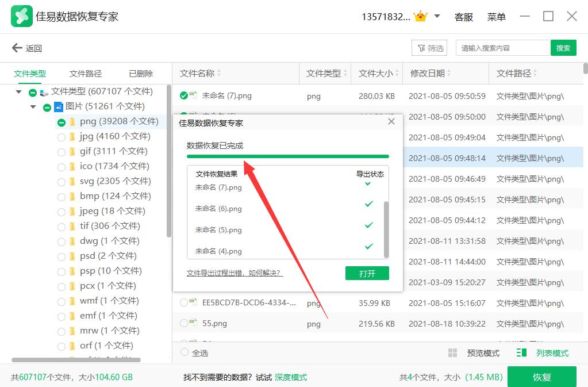Collapse the 文件类型 root tree node
588x387 pixels.
pyautogui.click(x=18, y=92)
